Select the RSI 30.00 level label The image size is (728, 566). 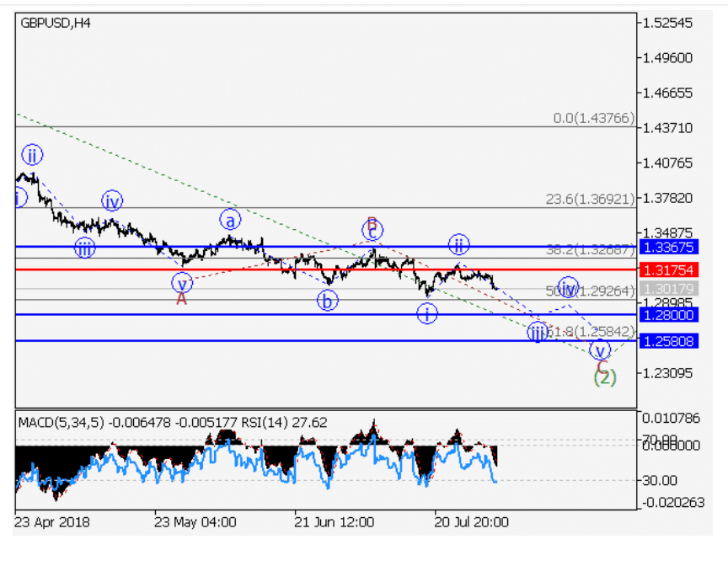click(660, 480)
